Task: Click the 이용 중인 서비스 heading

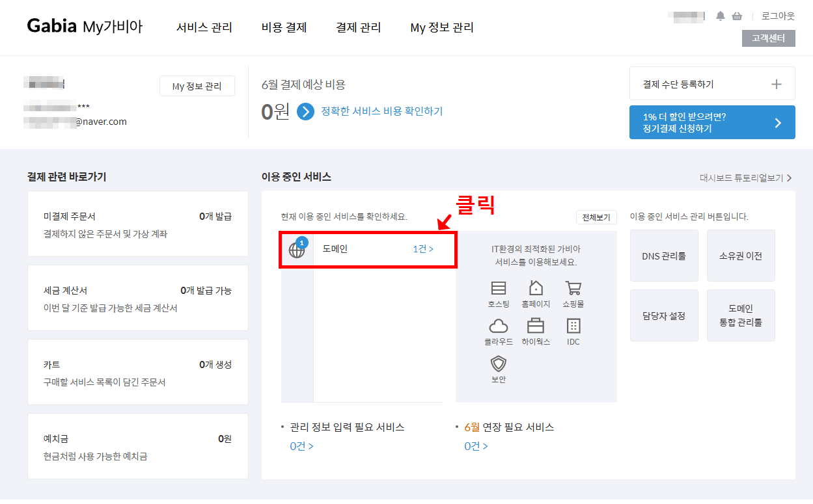Action: [296, 177]
